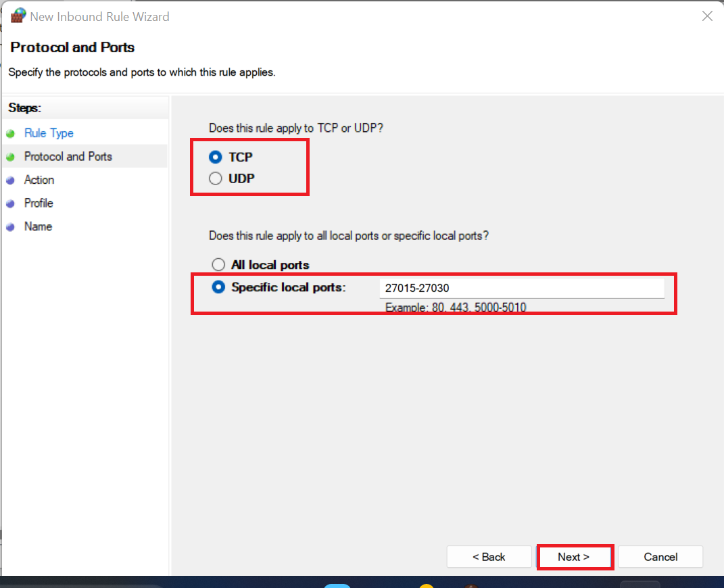Select the Profile step in sidebar

pyautogui.click(x=39, y=203)
